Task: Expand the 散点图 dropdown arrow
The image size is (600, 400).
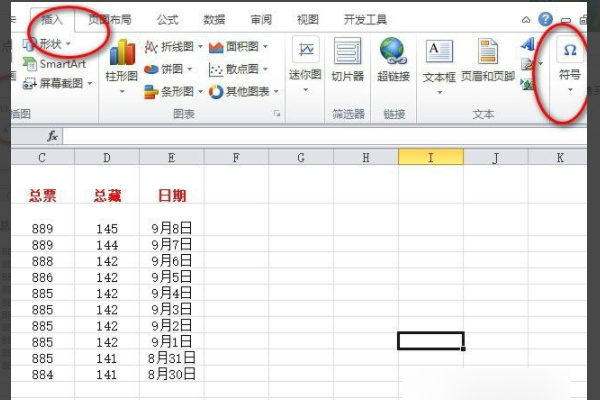Action: [265, 69]
